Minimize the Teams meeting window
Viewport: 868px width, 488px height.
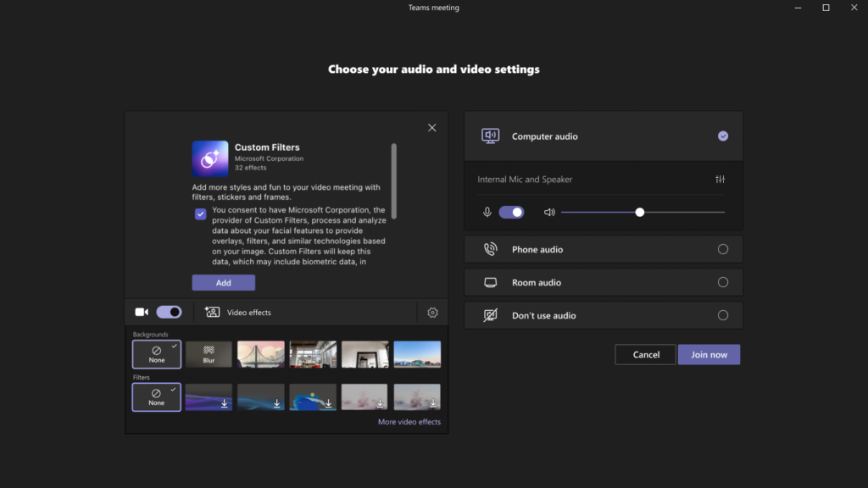pyautogui.click(x=798, y=8)
